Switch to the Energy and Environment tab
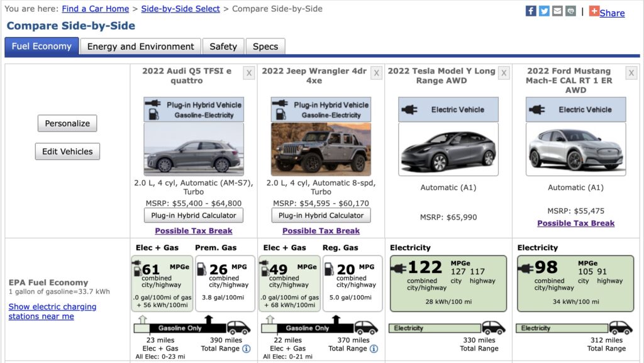Screen dimensions: 644x363 [x=140, y=47]
